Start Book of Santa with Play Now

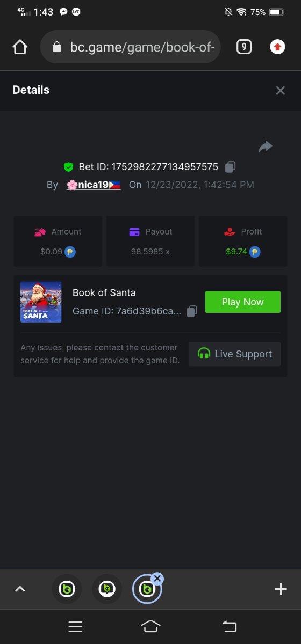coord(243,302)
